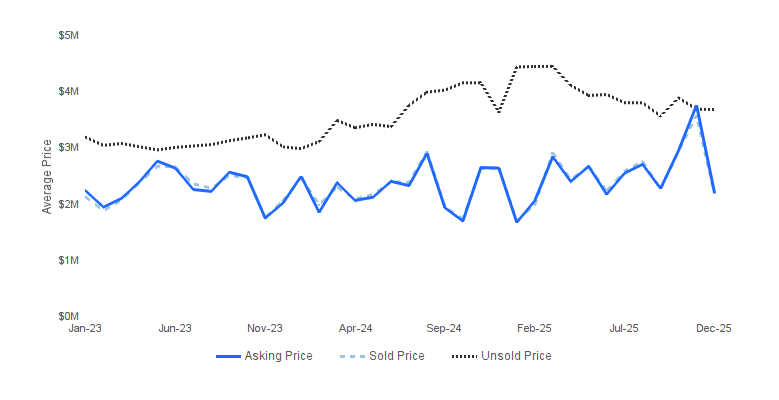Select the Jan-23 x-axis label
The height and width of the screenshot is (400, 779).
click(85, 328)
